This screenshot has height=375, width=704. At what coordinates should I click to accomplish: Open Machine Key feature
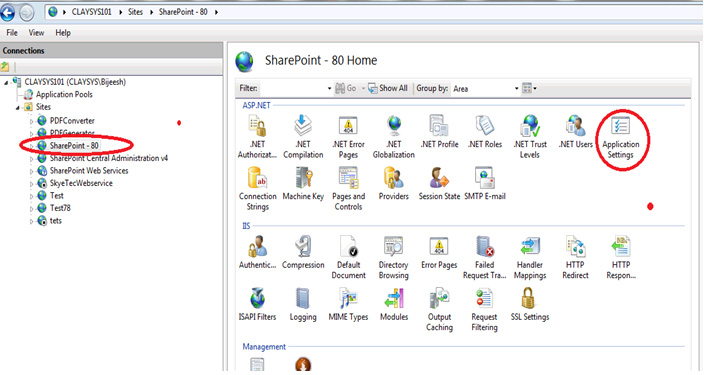pos(303,184)
